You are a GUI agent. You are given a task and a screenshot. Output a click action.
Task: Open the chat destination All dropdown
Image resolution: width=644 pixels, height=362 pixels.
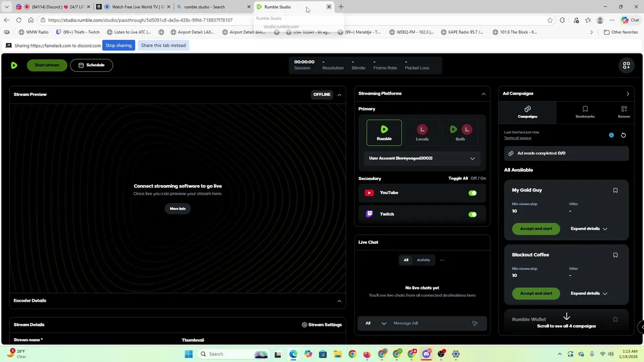pos(376,323)
